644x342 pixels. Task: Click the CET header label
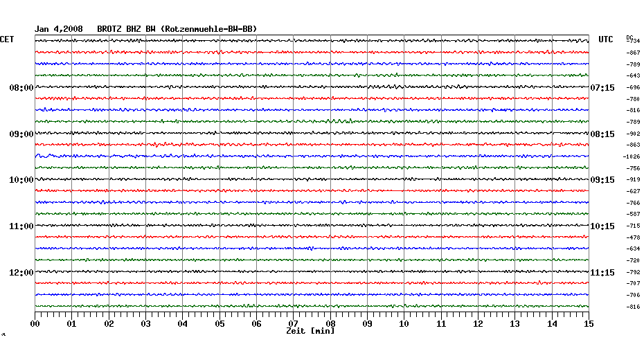pos(7,40)
